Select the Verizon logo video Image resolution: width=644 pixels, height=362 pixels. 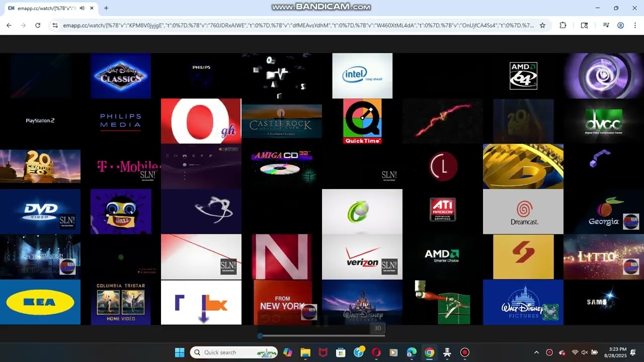coord(362,257)
